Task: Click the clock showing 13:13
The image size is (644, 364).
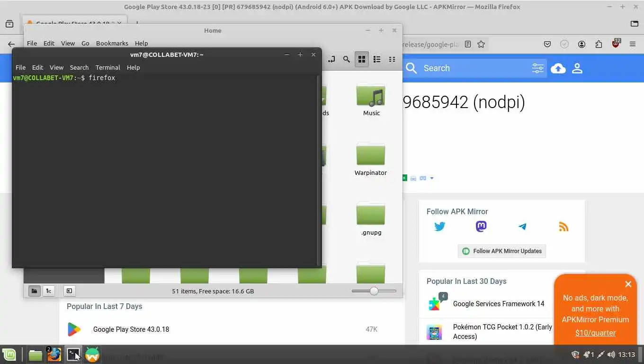Action: click(x=626, y=355)
